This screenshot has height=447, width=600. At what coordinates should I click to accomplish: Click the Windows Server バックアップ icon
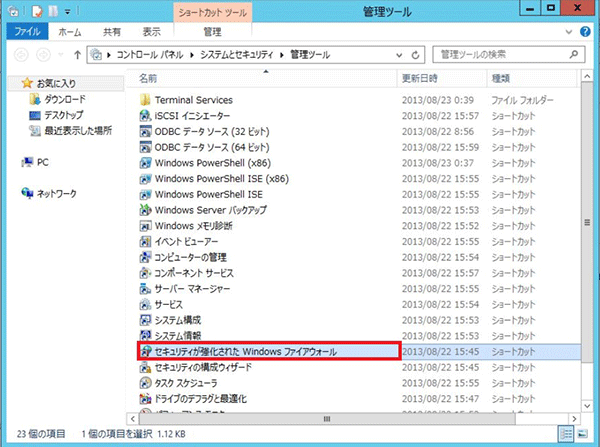[145, 210]
